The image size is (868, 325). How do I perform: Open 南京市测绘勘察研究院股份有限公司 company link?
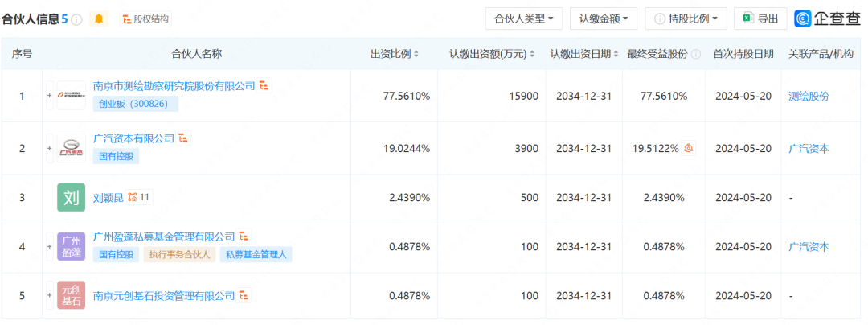click(174, 85)
